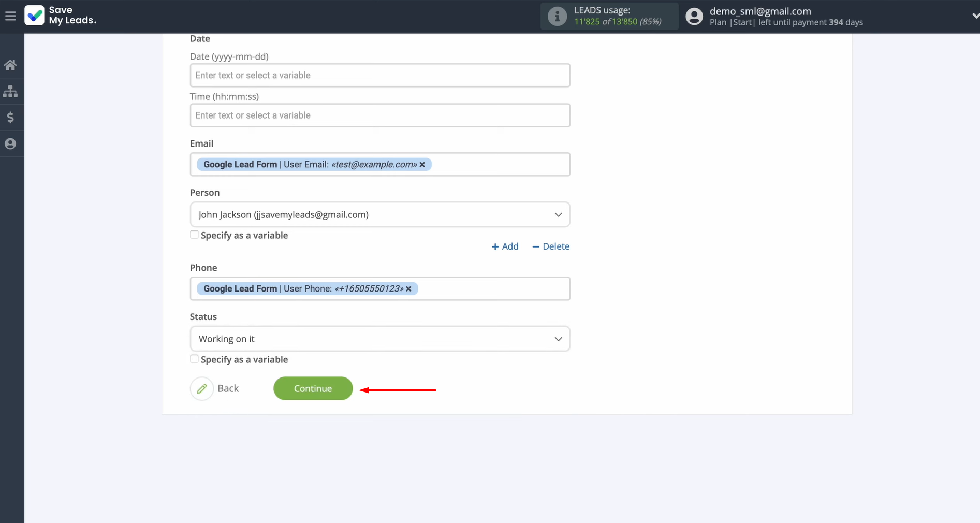Image resolution: width=980 pixels, height=523 pixels.
Task: Open connections sitemap sidebar icon
Action: pos(10,92)
